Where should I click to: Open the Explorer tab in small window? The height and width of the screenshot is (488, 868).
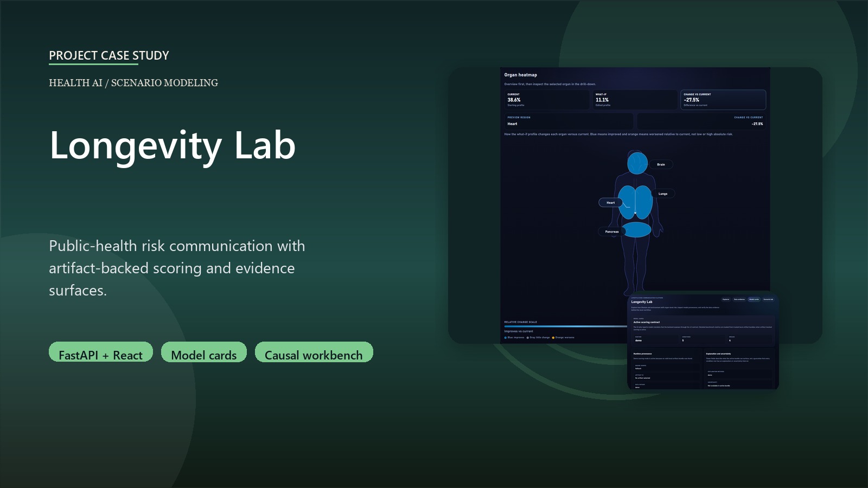click(726, 299)
